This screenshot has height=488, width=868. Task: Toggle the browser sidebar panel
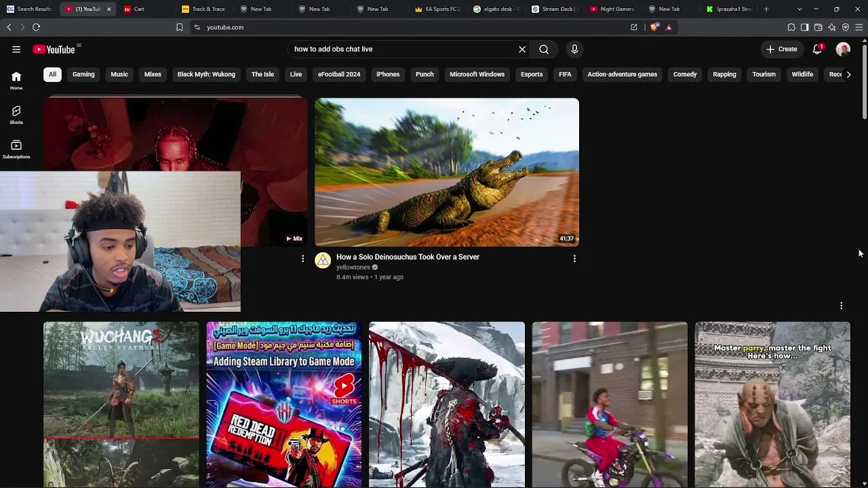click(805, 27)
